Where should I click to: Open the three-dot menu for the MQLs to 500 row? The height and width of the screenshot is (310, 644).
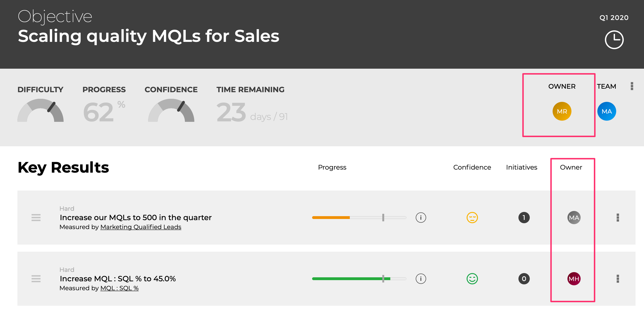pos(618,218)
